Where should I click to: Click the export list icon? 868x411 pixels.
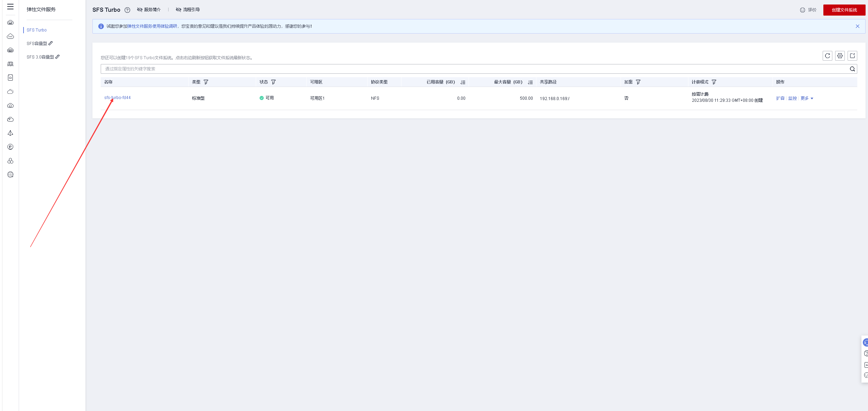tap(852, 56)
